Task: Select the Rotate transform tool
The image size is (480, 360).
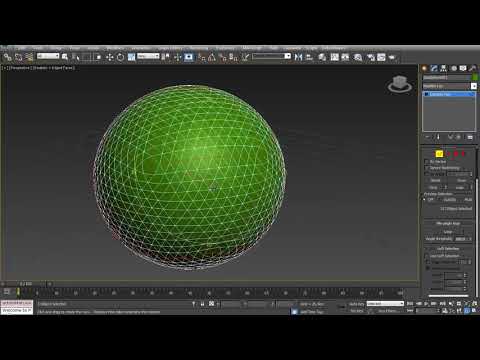Action: pyautogui.click(x=120, y=57)
